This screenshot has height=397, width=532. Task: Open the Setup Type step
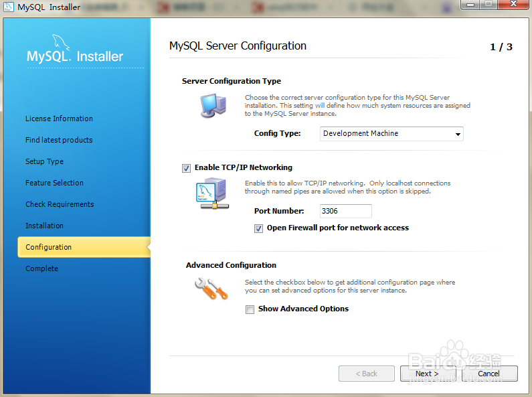click(x=44, y=161)
